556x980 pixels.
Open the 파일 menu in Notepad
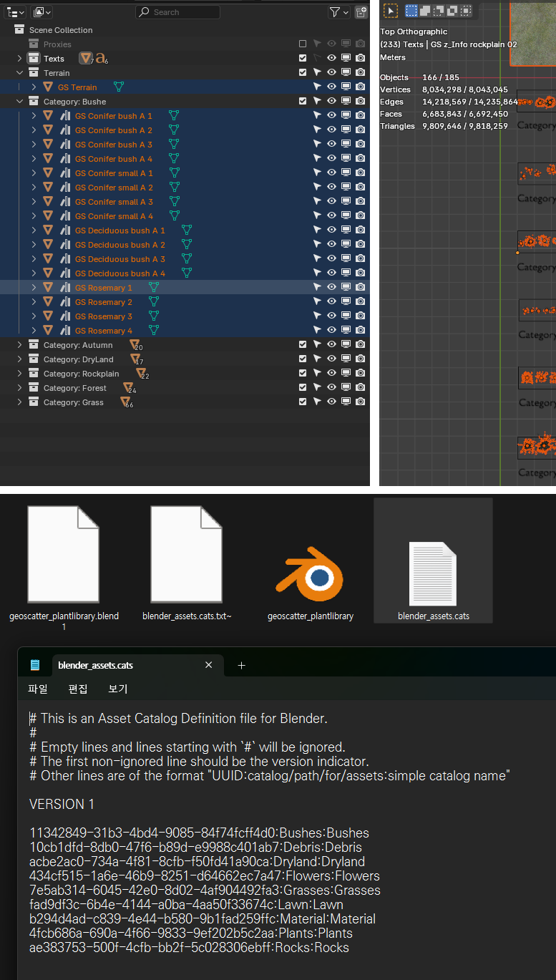click(x=37, y=689)
